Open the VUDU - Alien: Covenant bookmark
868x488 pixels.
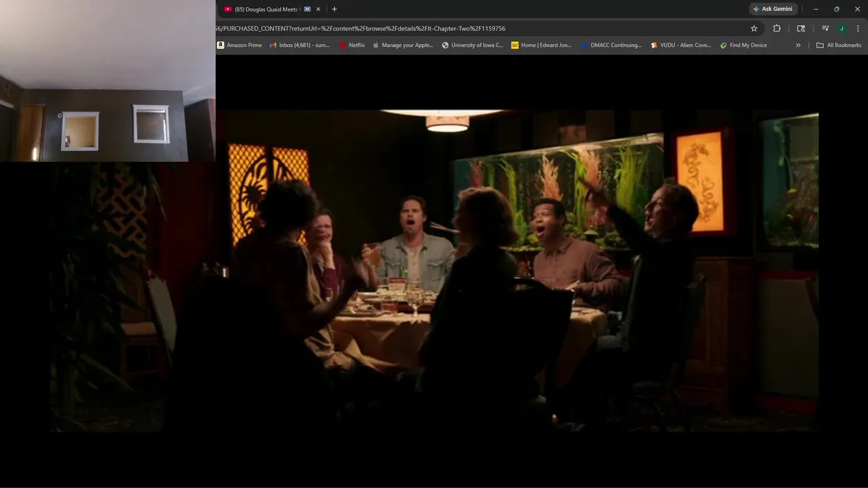tap(681, 45)
